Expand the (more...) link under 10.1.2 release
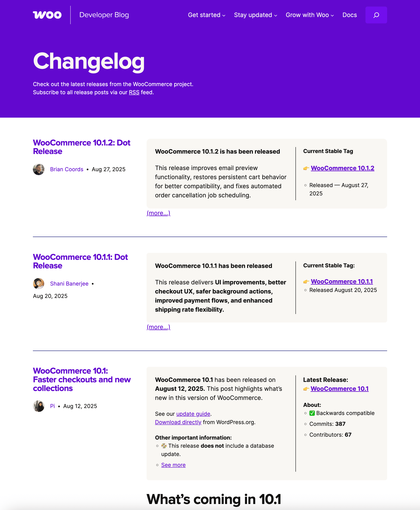Screen dimensions: 420x510 click(x=159, y=213)
